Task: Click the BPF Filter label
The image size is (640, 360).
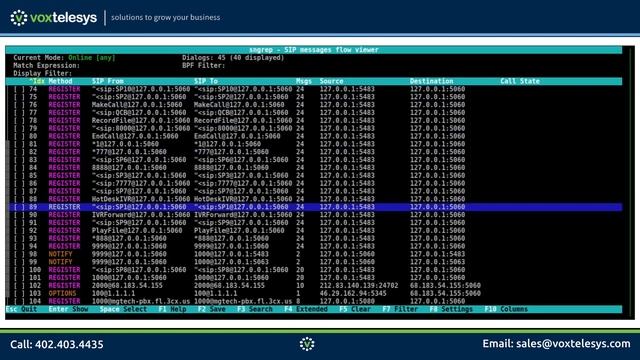Action: pos(203,66)
